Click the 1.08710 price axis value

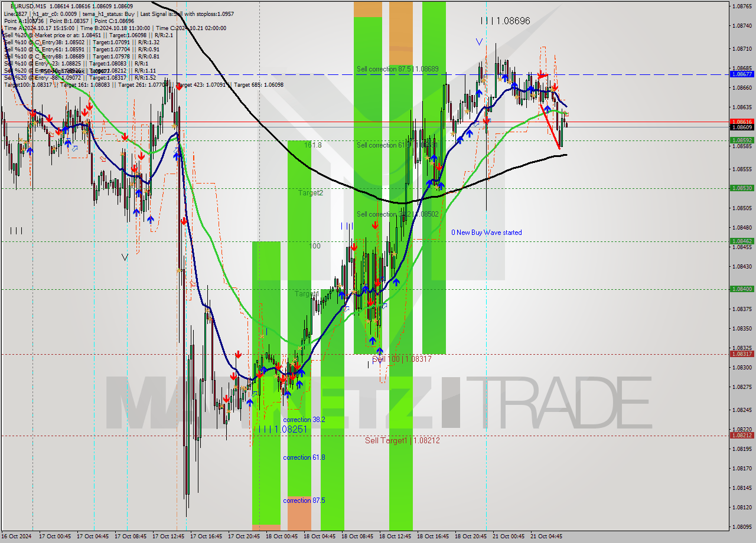(x=742, y=48)
